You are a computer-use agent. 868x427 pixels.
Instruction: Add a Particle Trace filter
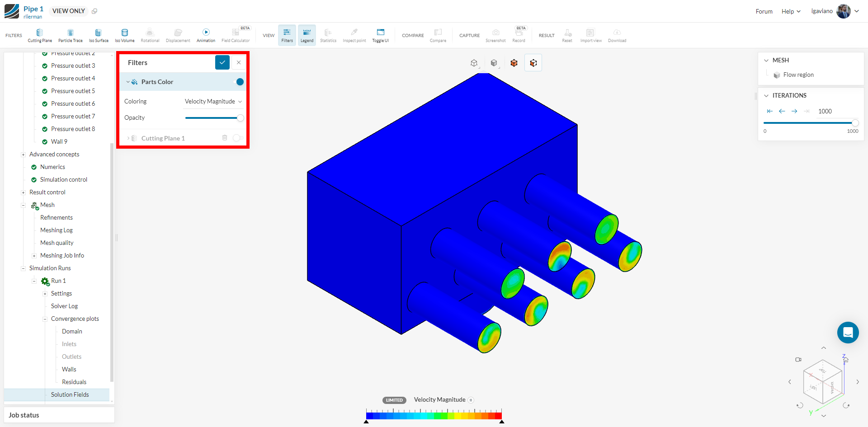71,35
